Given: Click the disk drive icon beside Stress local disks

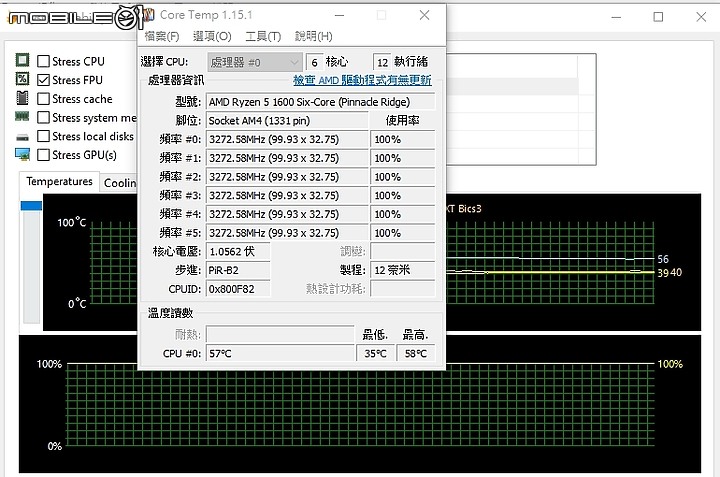Looking at the screenshot, I should point(22,137).
